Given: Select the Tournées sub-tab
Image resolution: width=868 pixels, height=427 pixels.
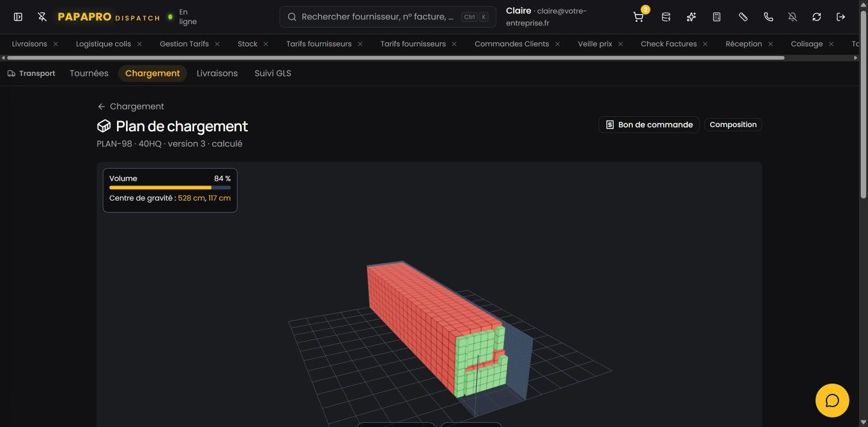Looking at the screenshot, I should click(x=89, y=73).
